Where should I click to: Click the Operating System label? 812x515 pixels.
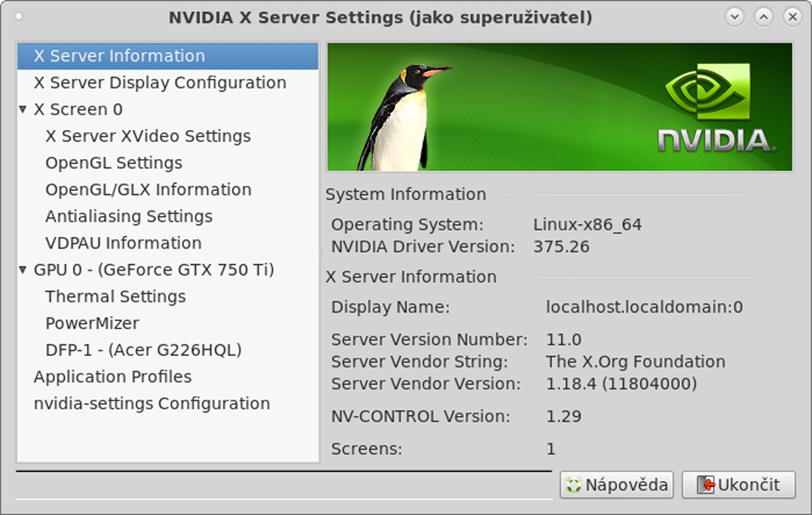407,225
